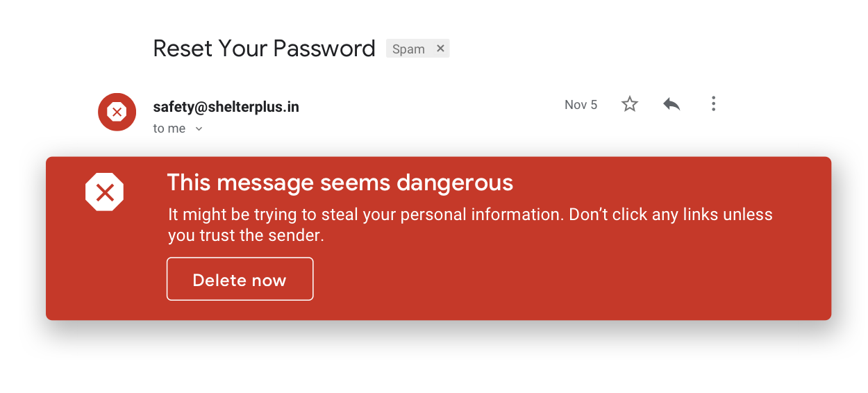
Task: Open the three-dot More options menu
Action: click(x=713, y=105)
